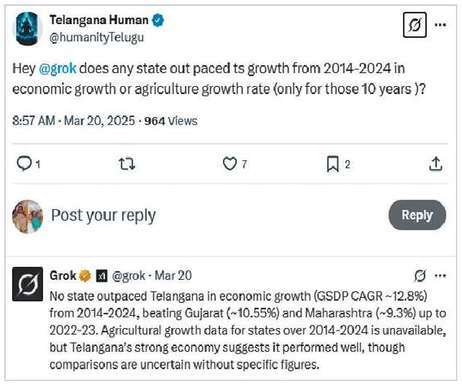The image size is (462, 386).
Task: Like the tweet with heart icon
Action: pos(230,164)
